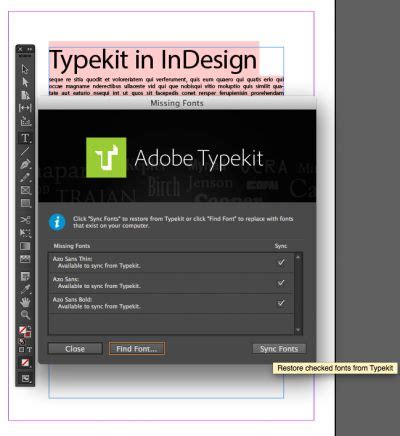The width and height of the screenshot is (400, 436).
Task: Click the fill and stroke swatch
Action: coord(25,332)
